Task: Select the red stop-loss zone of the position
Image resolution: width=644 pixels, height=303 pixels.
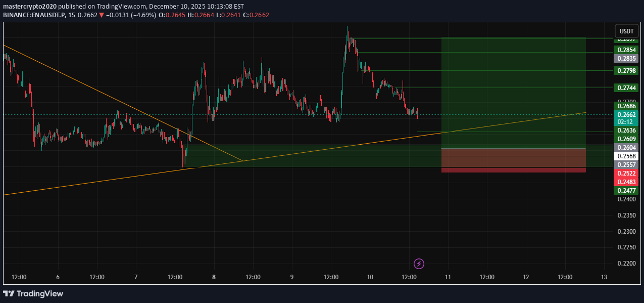Action: 513,160
